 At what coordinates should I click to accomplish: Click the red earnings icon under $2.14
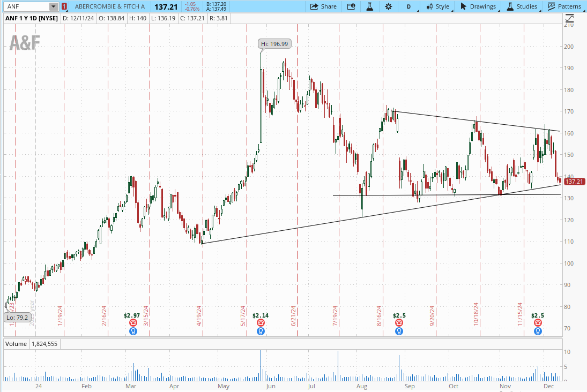point(261,323)
